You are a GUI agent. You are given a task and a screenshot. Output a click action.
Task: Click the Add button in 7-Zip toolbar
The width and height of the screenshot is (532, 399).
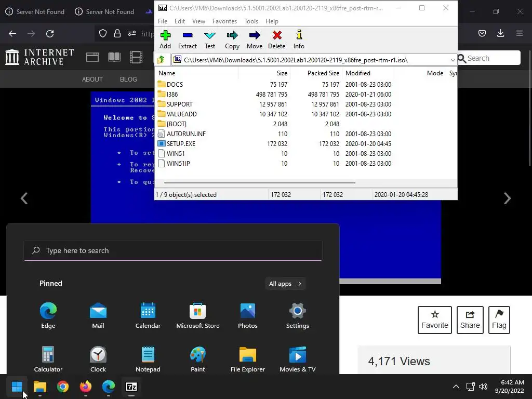click(x=165, y=39)
